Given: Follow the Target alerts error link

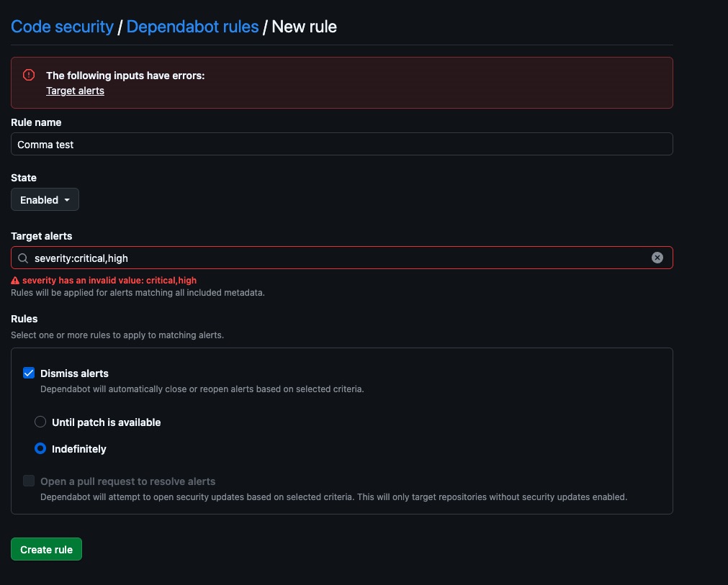Looking at the screenshot, I should coord(75,91).
